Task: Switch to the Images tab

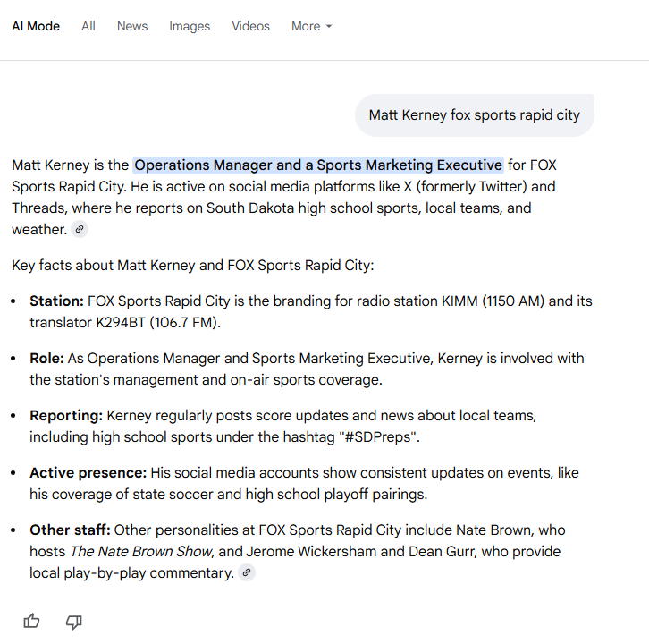Action: click(190, 26)
